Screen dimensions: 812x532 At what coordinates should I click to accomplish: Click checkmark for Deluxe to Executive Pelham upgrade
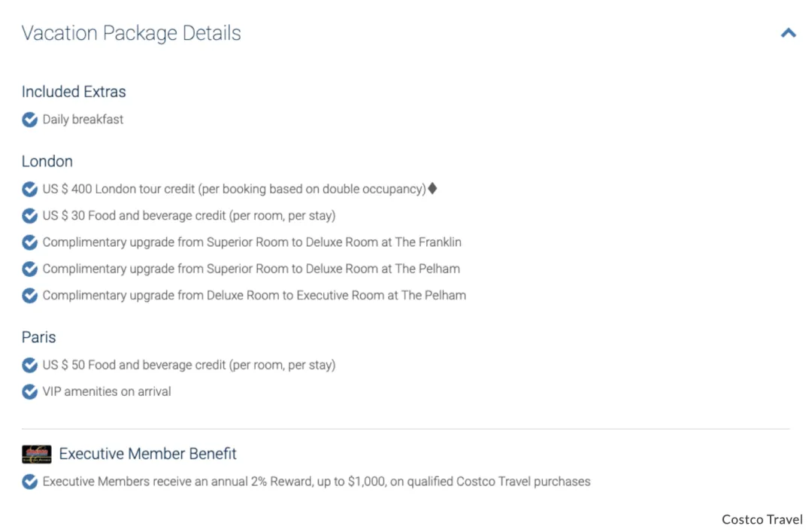[29, 296]
